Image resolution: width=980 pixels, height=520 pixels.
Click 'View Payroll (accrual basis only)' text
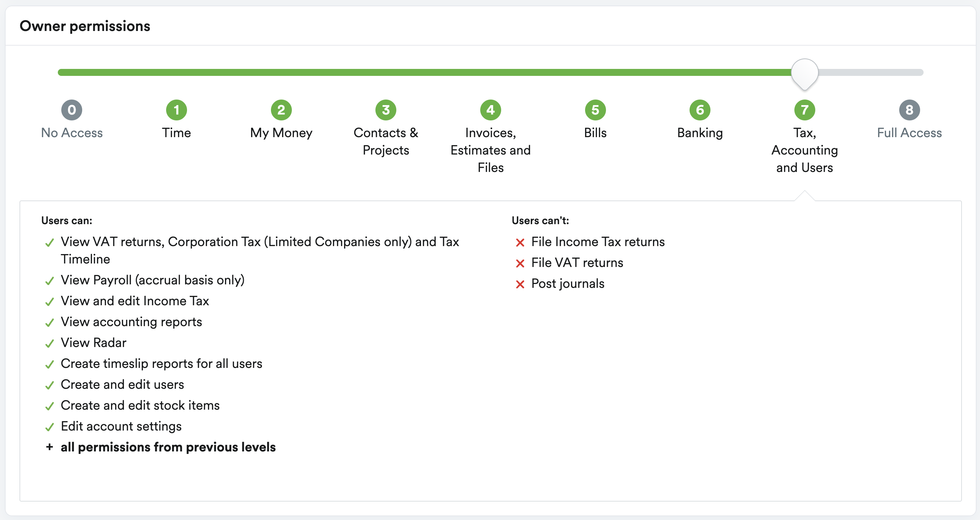[x=153, y=280]
